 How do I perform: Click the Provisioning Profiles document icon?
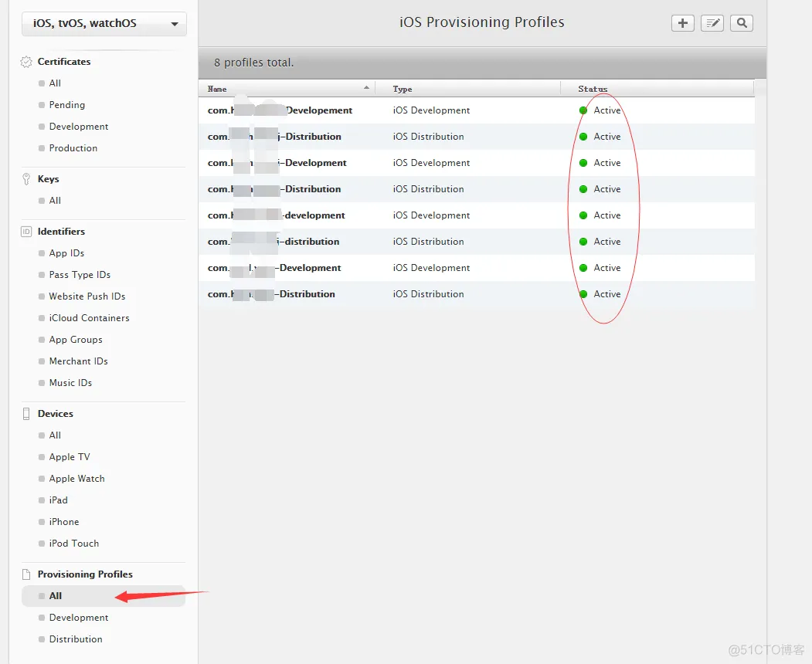pos(26,574)
